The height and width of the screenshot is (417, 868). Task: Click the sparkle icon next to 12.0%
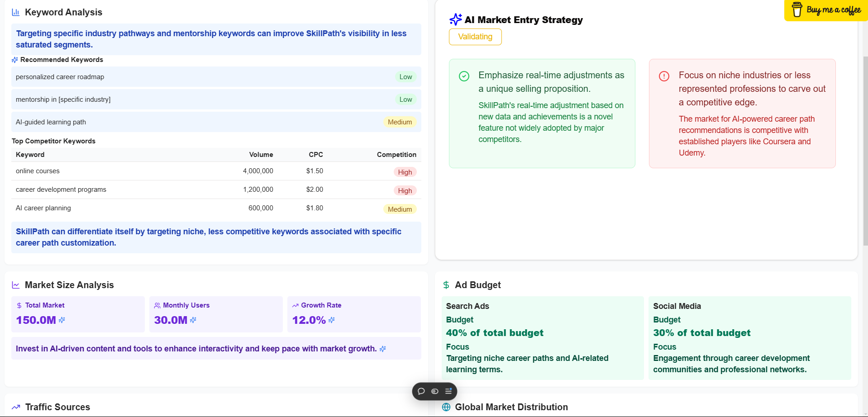click(332, 320)
